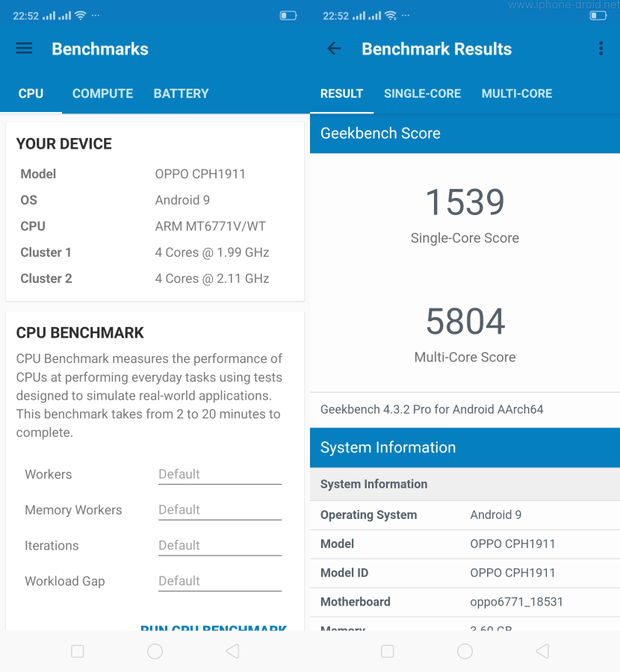Tap the Motherboard oppo6771_18531 value
The image size is (620, 672).
(x=516, y=602)
